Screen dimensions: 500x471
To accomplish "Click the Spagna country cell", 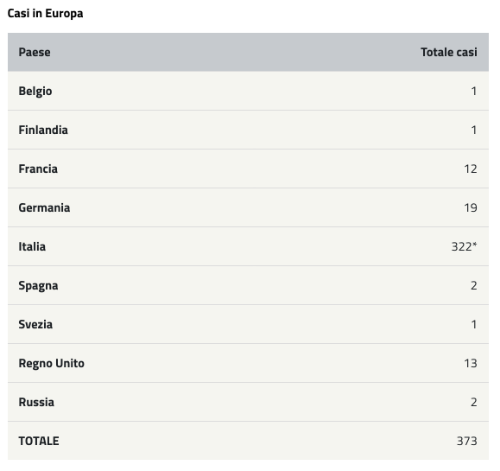I will point(38,286).
